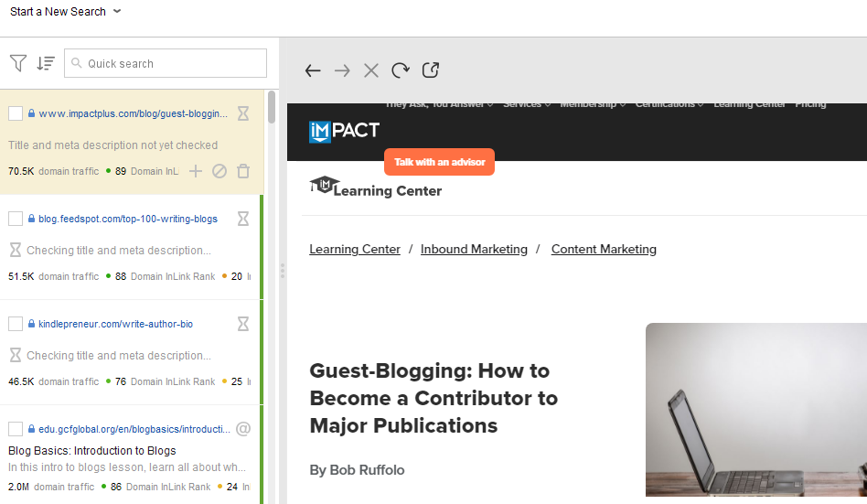Image resolution: width=867 pixels, height=504 pixels.
Task: Open the www.impactplus.com guest-blogging link
Action: pos(133,113)
